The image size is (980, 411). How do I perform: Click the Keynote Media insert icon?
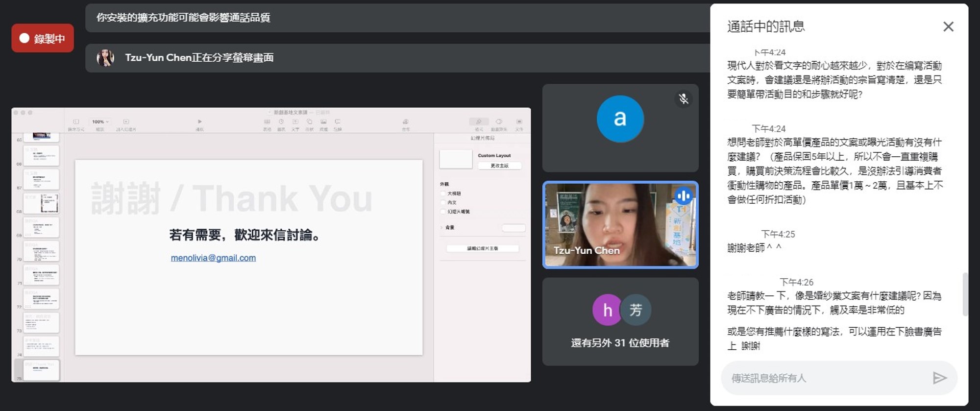coord(323,121)
